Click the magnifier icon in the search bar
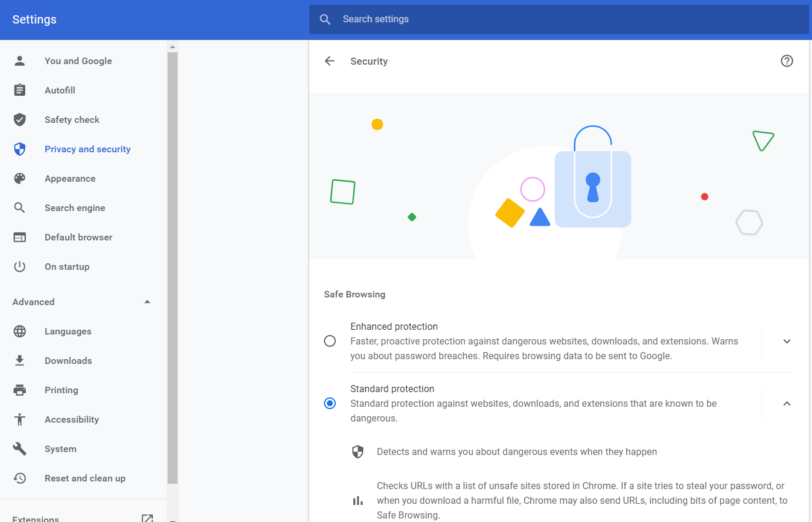Screen dimensions: 812x522 tap(325, 19)
